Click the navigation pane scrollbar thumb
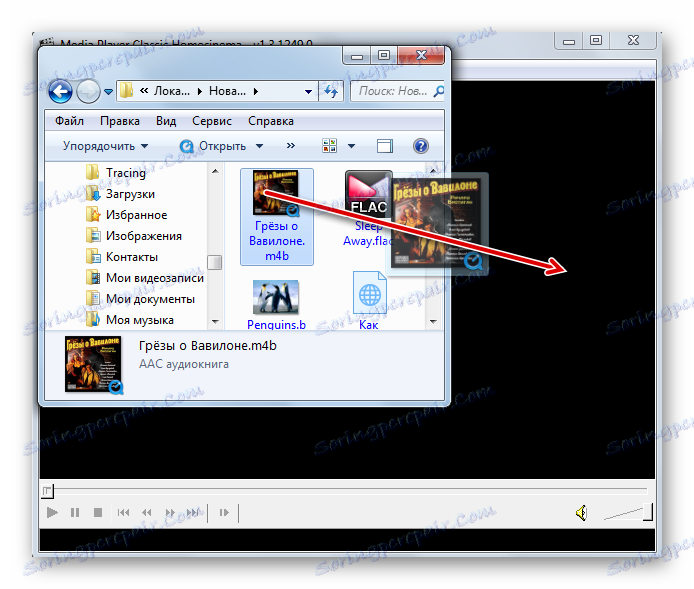This screenshot has width=694, height=589. coord(215,262)
